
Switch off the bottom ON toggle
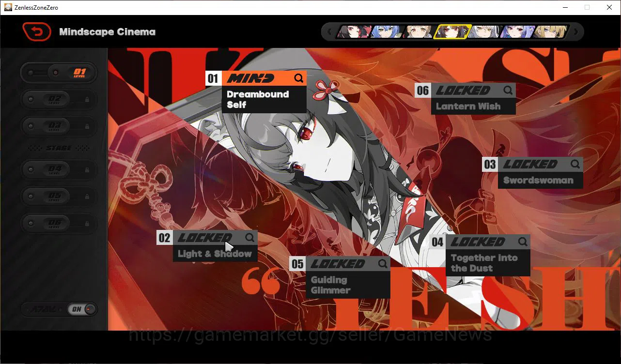coord(82,309)
